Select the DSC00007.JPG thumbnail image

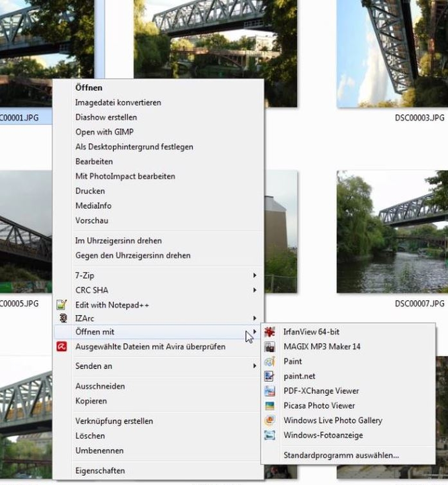coord(392,232)
